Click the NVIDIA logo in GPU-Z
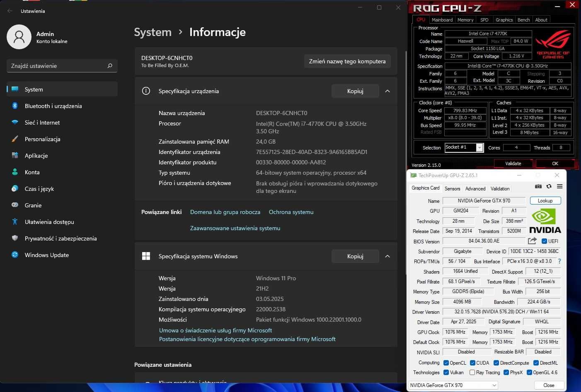581x392 pixels. coord(545,221)
